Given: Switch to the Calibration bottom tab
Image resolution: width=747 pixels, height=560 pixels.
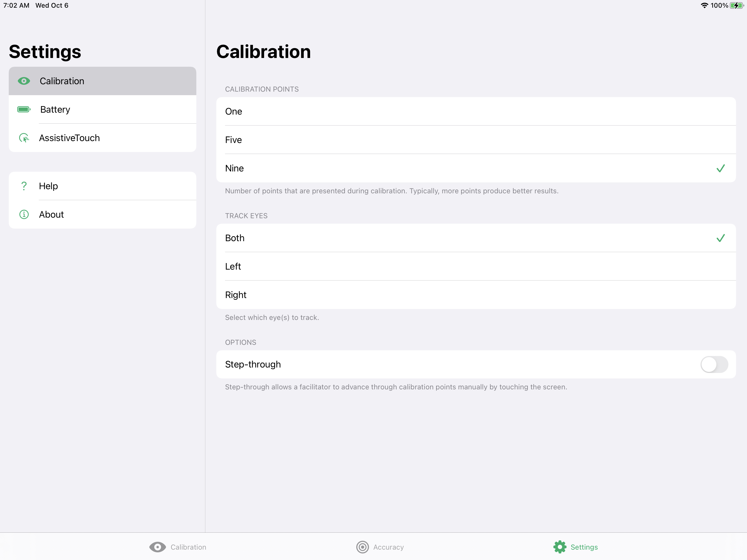Looking at the screenshot, I should [178, 547].
